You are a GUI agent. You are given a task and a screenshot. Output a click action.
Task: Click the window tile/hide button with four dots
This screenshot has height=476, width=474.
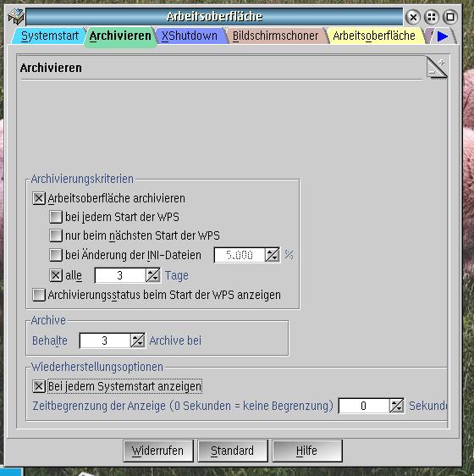tap(432, 17)
